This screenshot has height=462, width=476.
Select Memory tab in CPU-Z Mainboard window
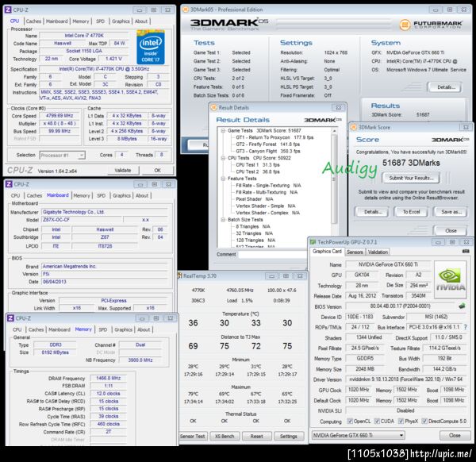point(82,195)
